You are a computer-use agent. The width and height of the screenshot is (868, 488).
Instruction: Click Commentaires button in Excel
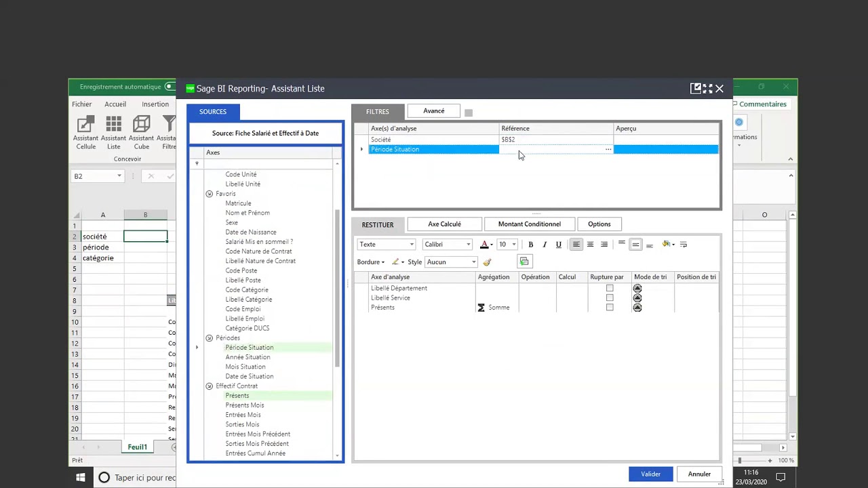(762, 104)
